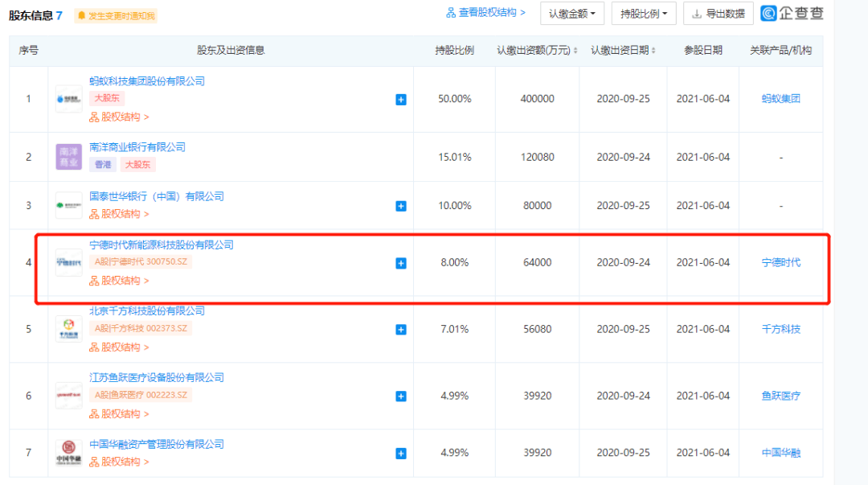The height and width of the screenshot is (485, 868).
Task: View 股权结构 for 蚂蚁科技集团
Action: (119, 117)
